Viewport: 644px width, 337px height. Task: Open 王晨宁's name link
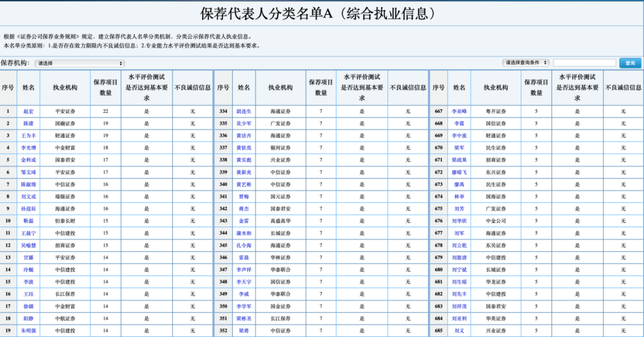tap(29, 233)
